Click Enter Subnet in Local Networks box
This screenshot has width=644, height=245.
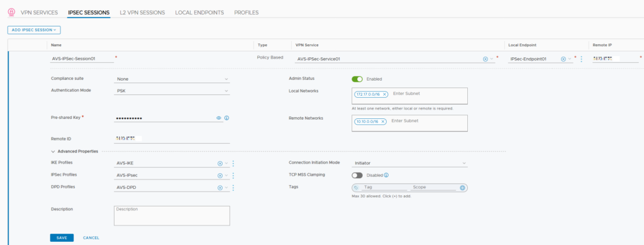click(x=407, y=94)
